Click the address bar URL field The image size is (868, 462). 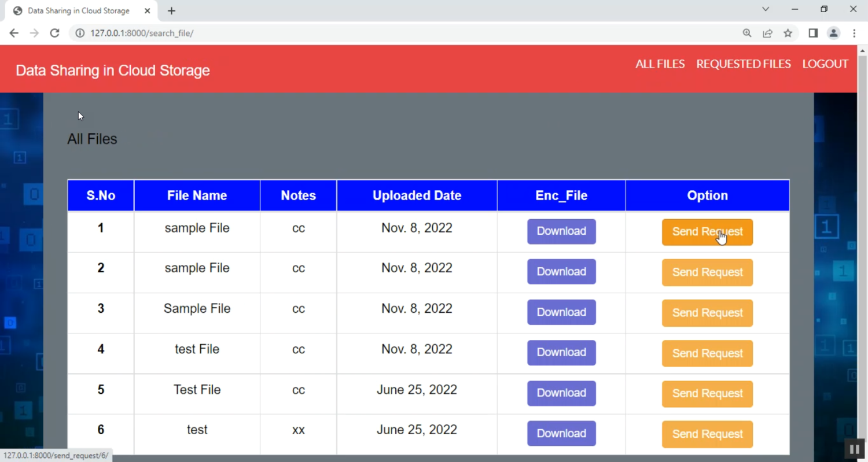405,33
